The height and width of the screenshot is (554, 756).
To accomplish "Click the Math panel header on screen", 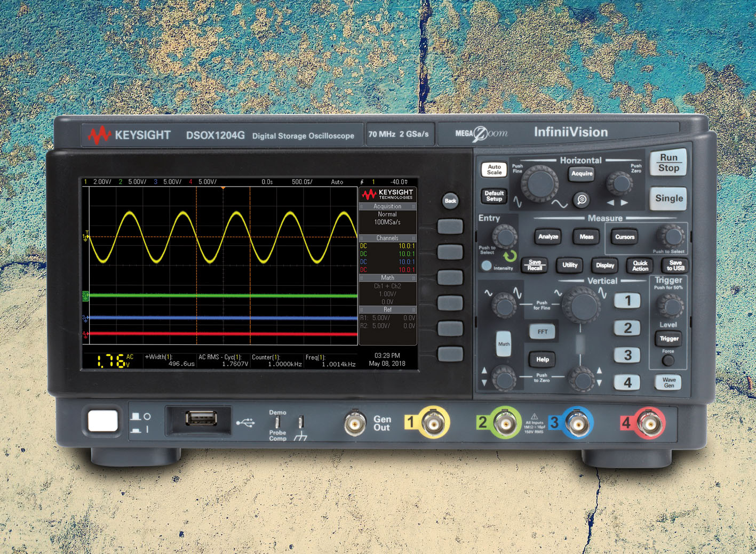I will click(387, 278).
